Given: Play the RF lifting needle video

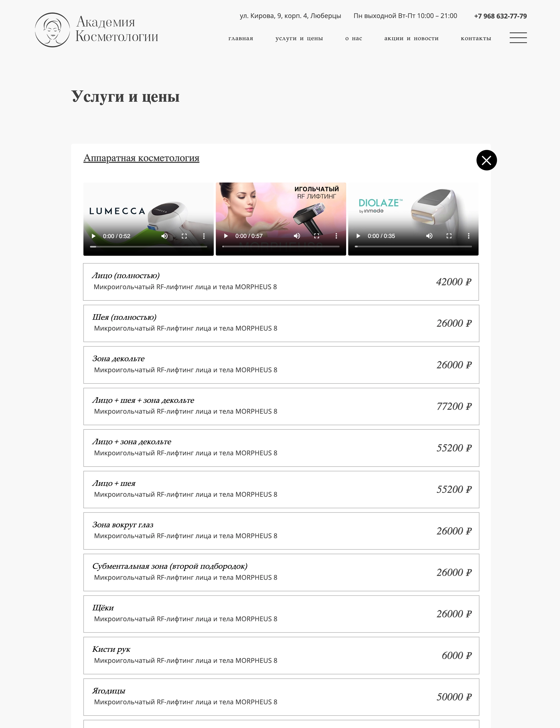Looking at the screenshot, I should coord(226,236).
